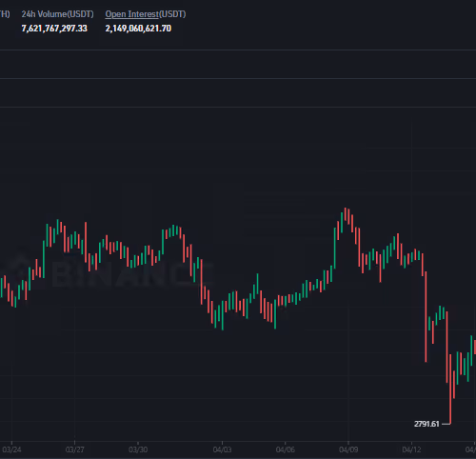Viewport: 476px width, 459px height.
Task: Click the 04/12 date marker on axis
Action: 411,449
